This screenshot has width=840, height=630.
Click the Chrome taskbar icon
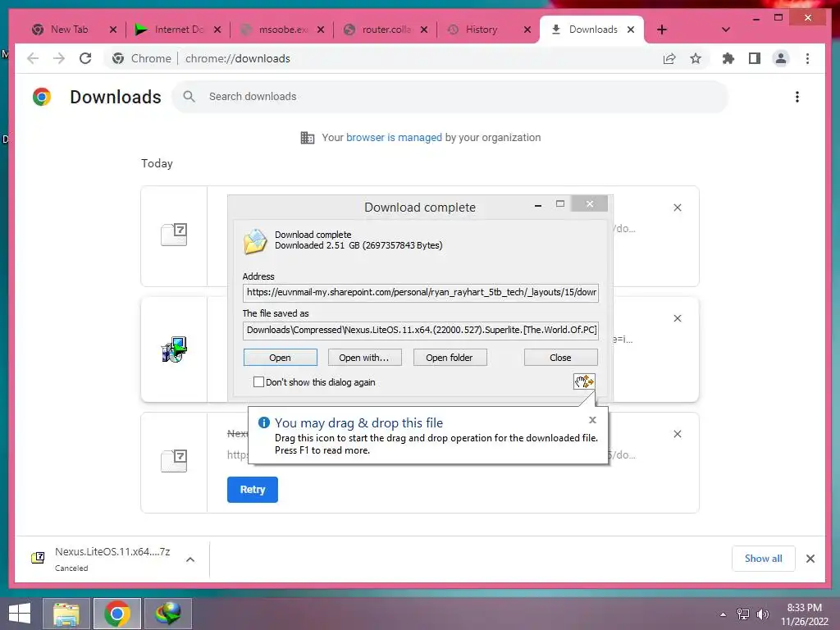tap(117, 614)
